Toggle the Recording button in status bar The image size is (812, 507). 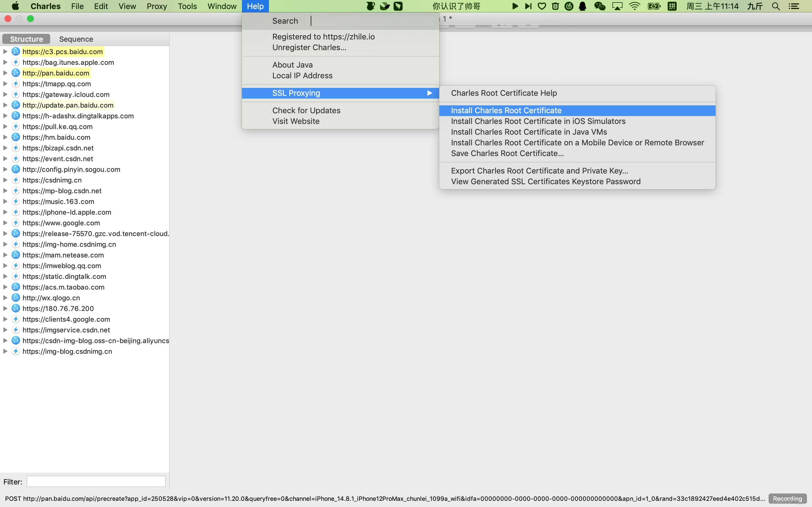pyautogui.click(x=787, y=498)
